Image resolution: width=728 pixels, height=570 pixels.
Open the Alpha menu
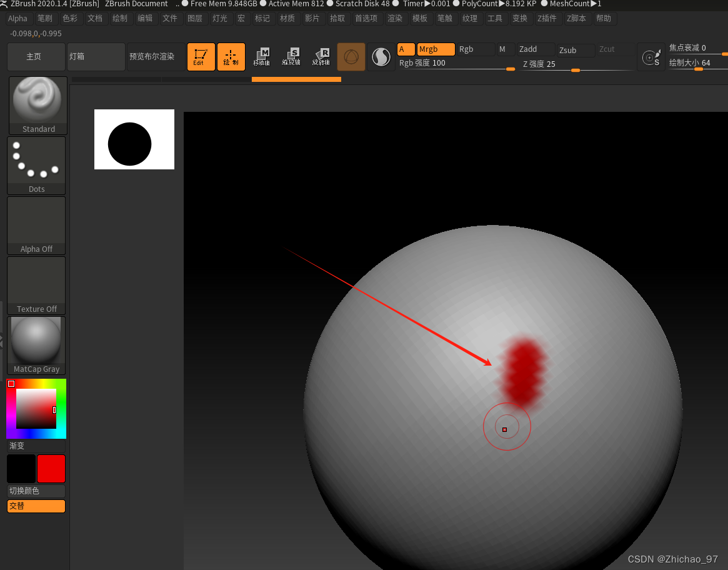click(x=17, y=19)
